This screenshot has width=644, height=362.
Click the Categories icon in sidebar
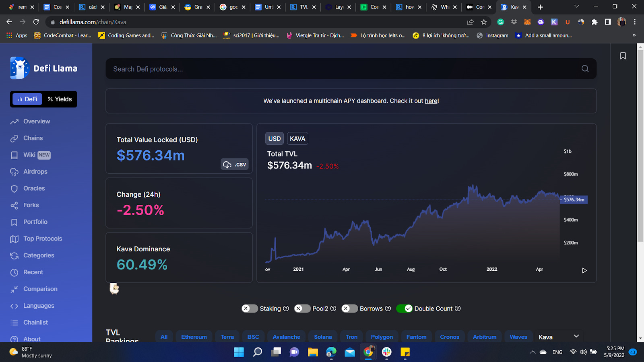point(14,255)
